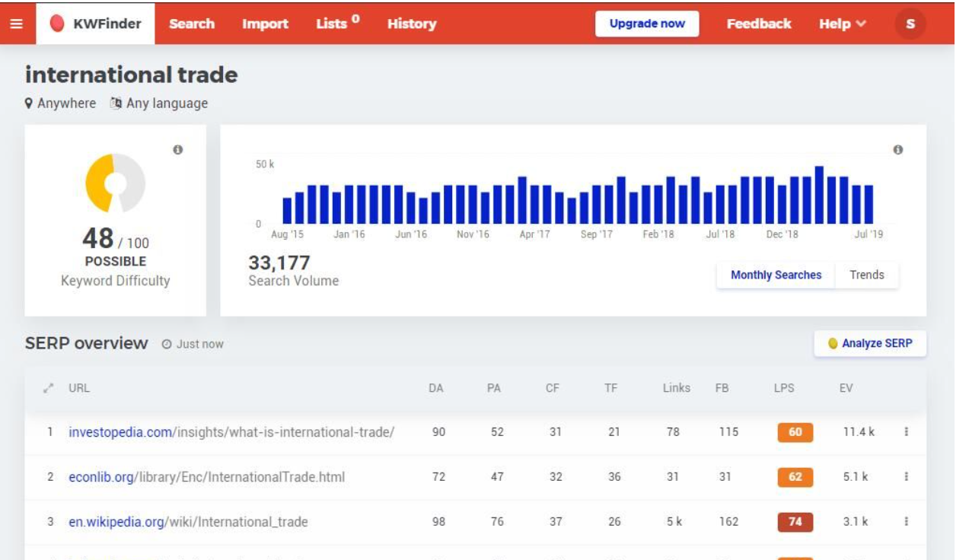Screen dimensions: 969x560
Task: Click the Upgrade now button
Action: pos(647,24)
